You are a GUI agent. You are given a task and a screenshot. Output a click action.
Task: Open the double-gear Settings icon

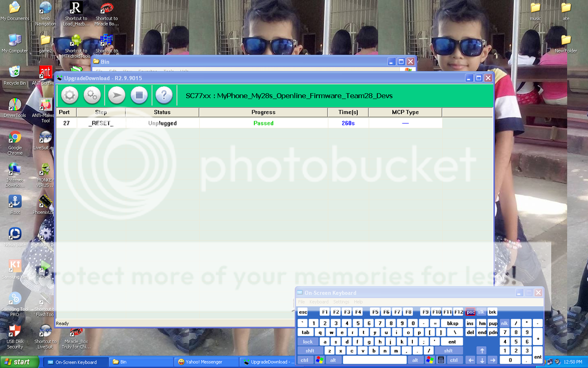(92, 95)
